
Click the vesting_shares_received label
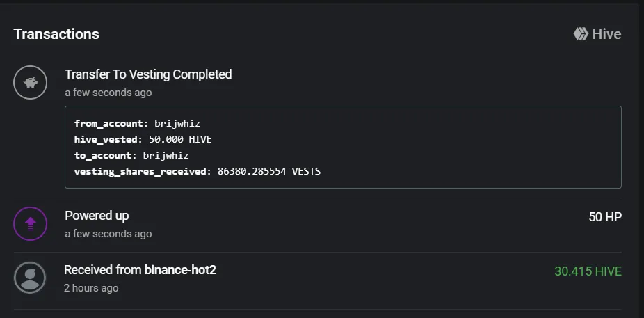pos(140,171)
